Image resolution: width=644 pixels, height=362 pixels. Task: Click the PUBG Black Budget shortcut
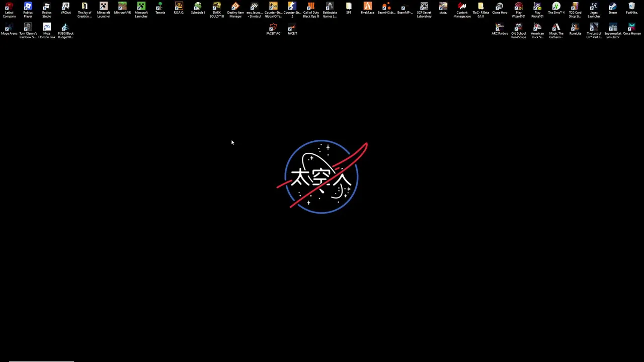click(x=65, y=31)
